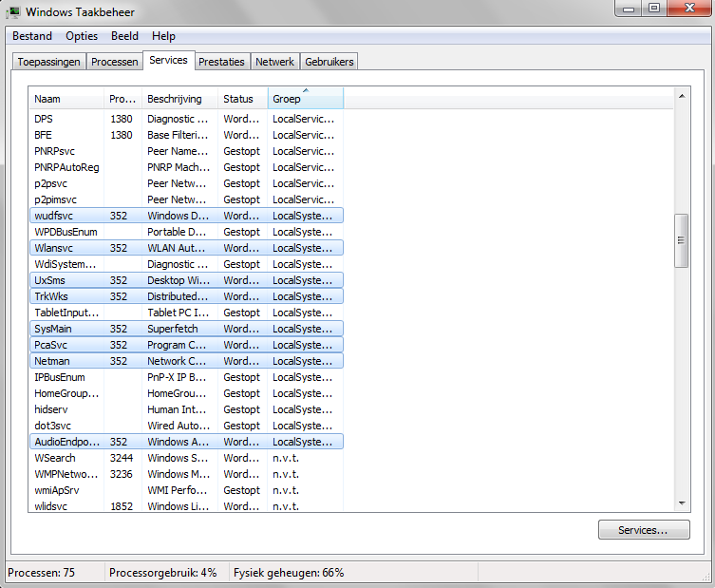
Task: Open the Bestand menu
Action: coord(32,36)
